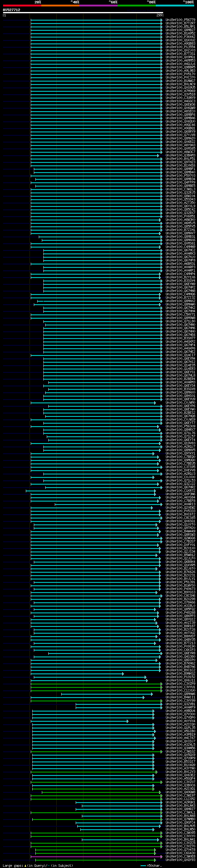
Task: Click the UniRef100_C3W1G2 label
Action: point(180,751)
